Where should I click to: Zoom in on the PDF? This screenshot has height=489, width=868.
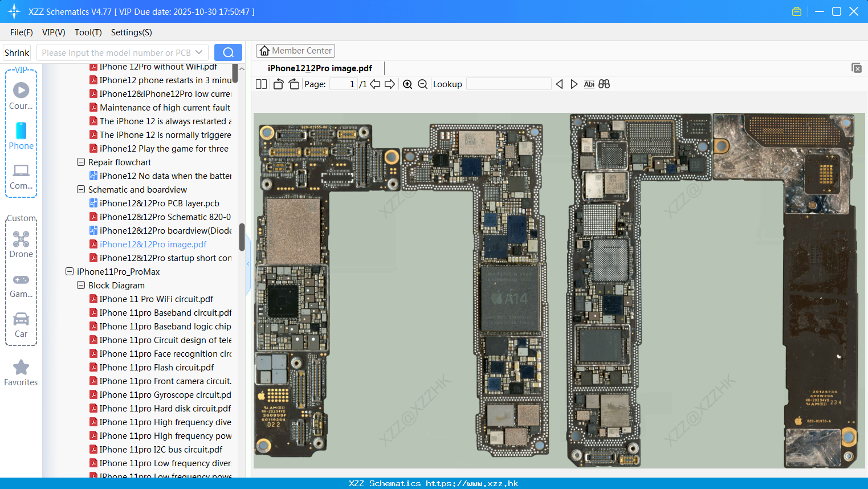(x=407, y=84)
